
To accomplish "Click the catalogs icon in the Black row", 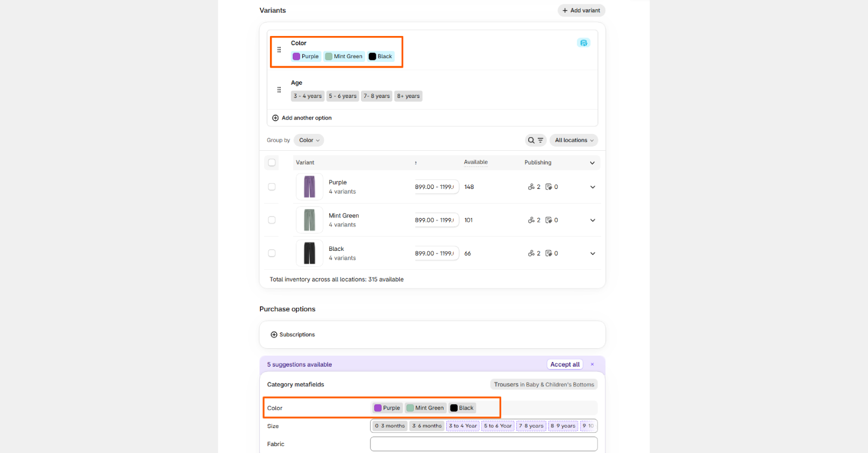I will (x=549, y=253).
